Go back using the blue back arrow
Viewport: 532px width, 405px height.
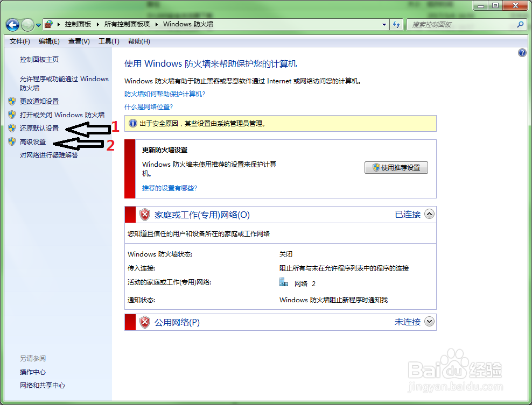tap(12, 25)
